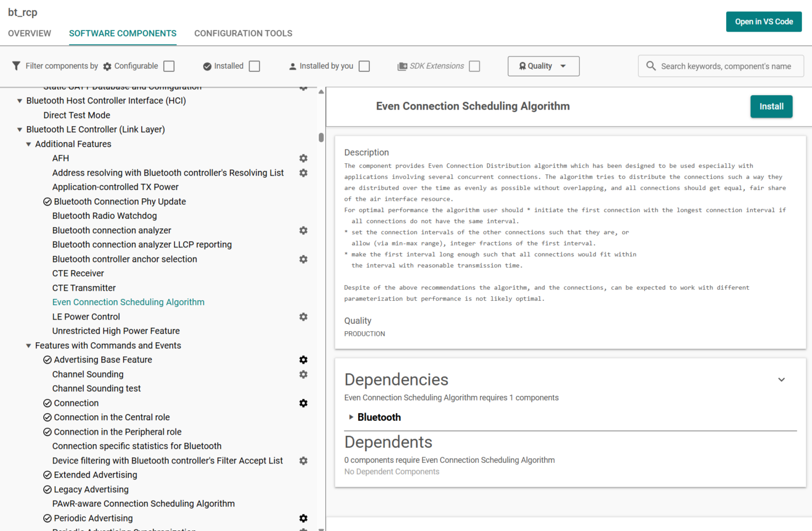Collapse the Dependencies section chevron
Image resolution: width=812 pixels, height=531 pixels.
click(782, 380)
